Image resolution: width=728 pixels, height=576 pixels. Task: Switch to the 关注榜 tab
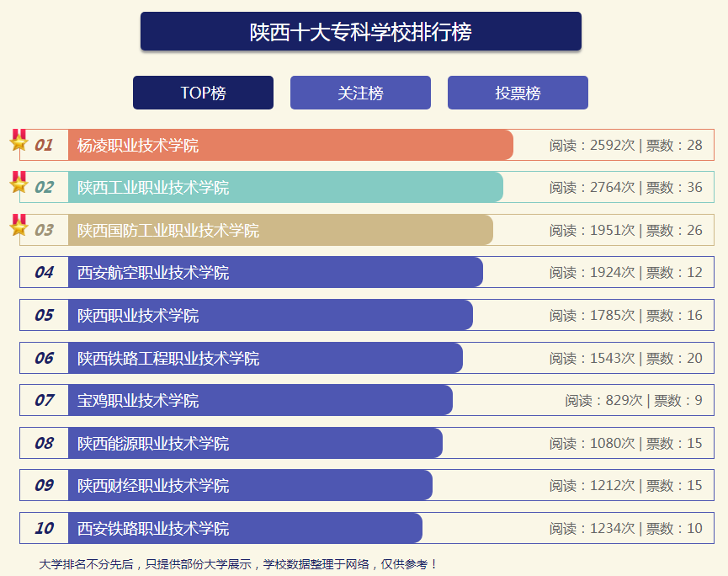point(360,93)
